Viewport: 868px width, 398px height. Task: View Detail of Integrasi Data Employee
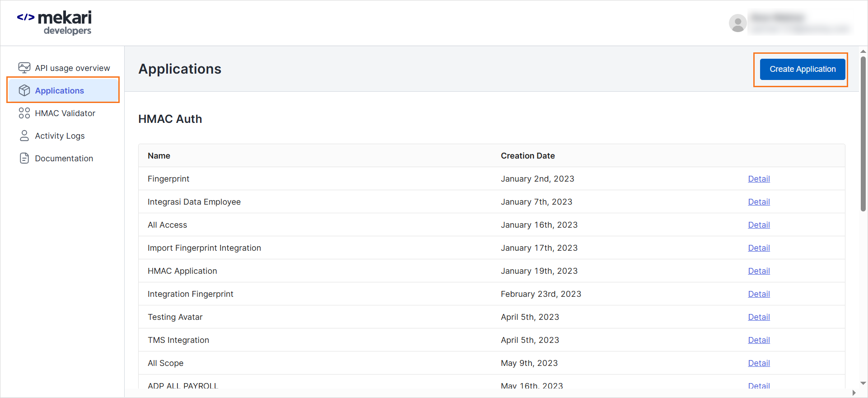tap(759, 202)
